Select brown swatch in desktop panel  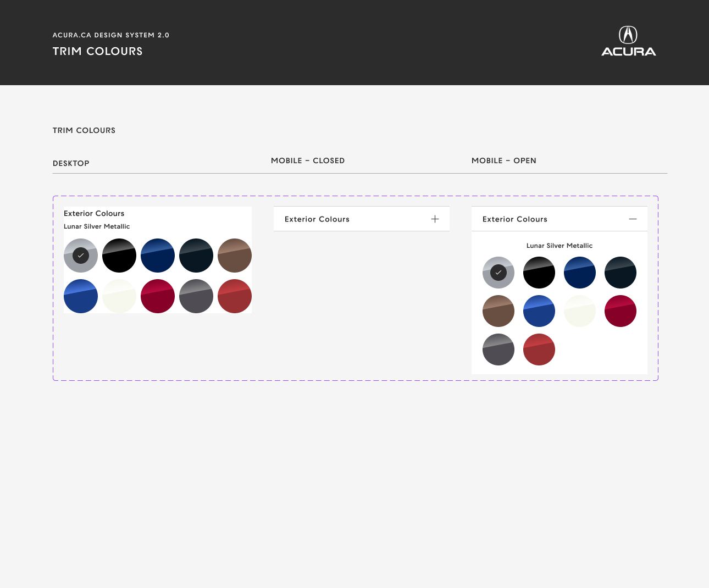pos(235,256)
